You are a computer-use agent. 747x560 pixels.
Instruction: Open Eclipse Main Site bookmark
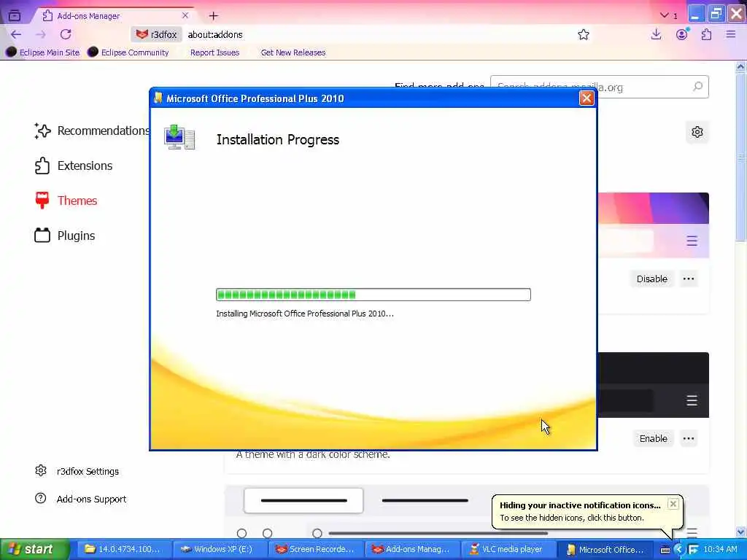(x=43, y=52)
